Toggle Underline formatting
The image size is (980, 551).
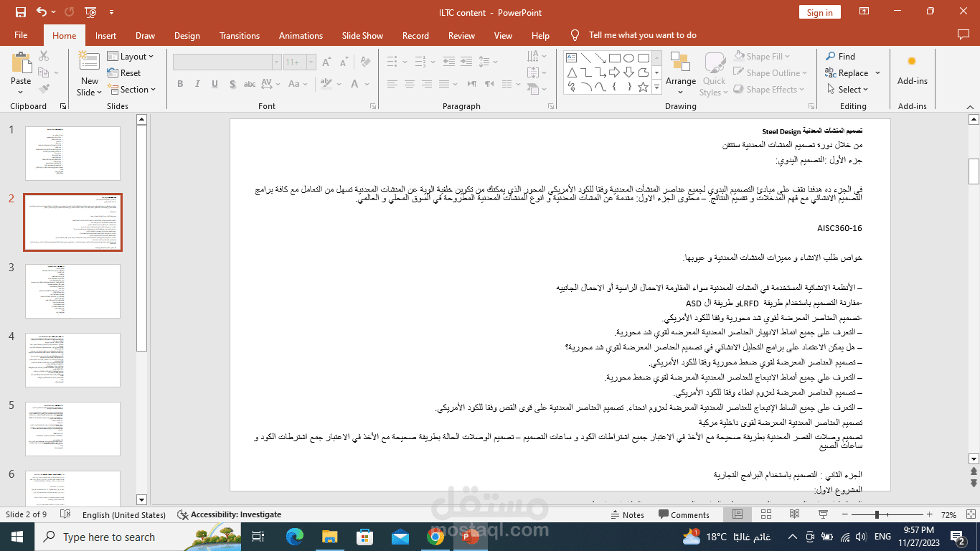[215, 84]
